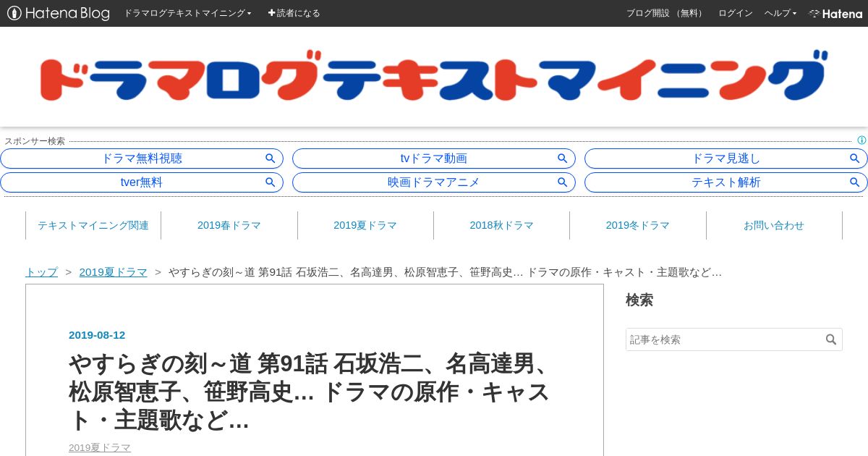Screen dimensions: 868x456
Task: Open 2019冬ドラマ nav item
Action: (x=638, y=225)
